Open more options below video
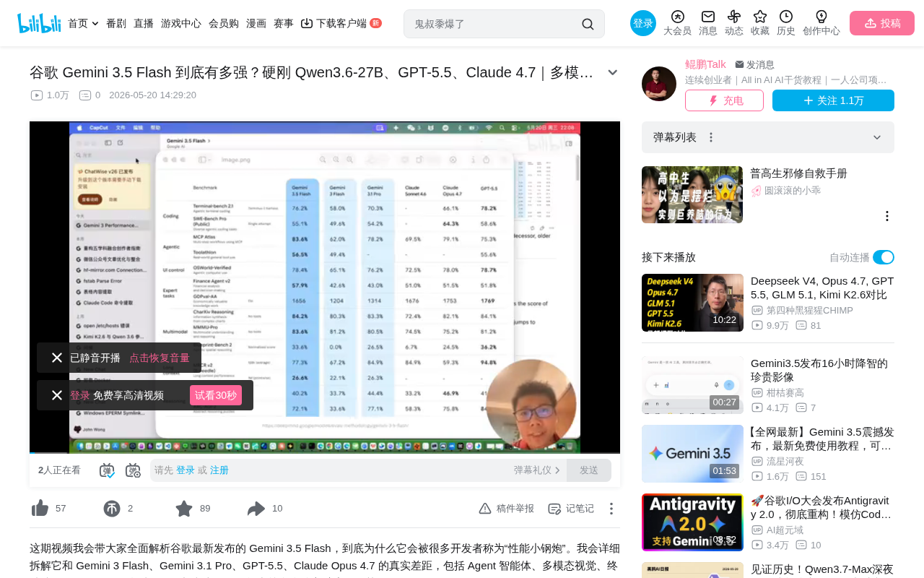Viewport: 924px width, 578px height. point(611,509)
